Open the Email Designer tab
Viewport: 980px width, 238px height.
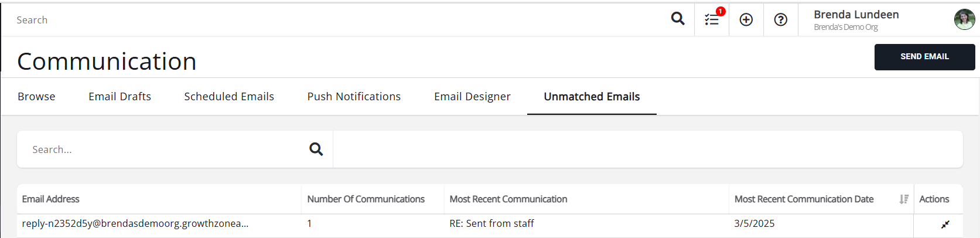point(472,97)
